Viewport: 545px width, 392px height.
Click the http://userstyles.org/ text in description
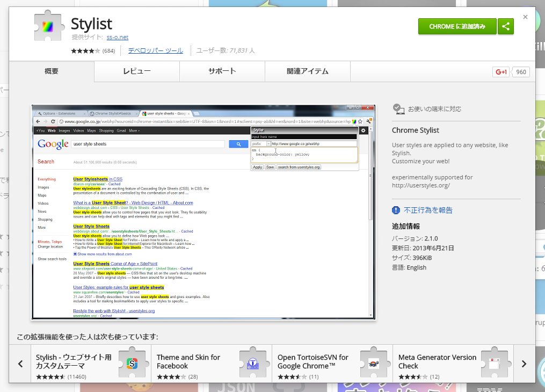point(420,185)
